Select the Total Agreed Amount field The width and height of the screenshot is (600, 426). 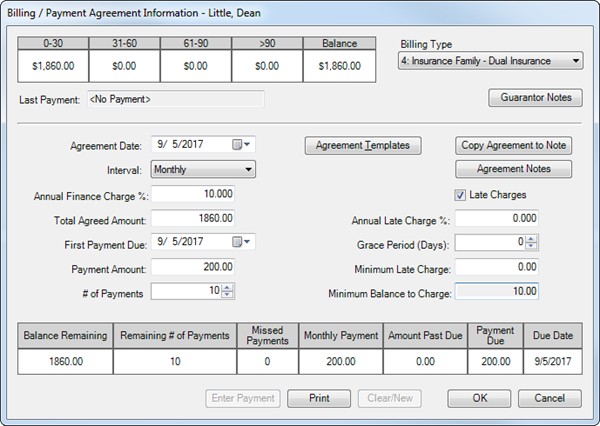click(193, 218)
